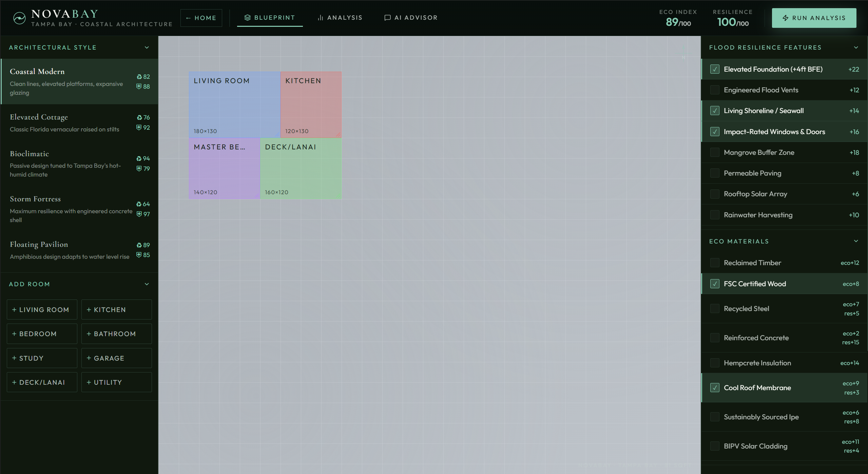Click the Living Room resize corner handle
Viewport: 868px width, 474px height.
click(277, 135)
